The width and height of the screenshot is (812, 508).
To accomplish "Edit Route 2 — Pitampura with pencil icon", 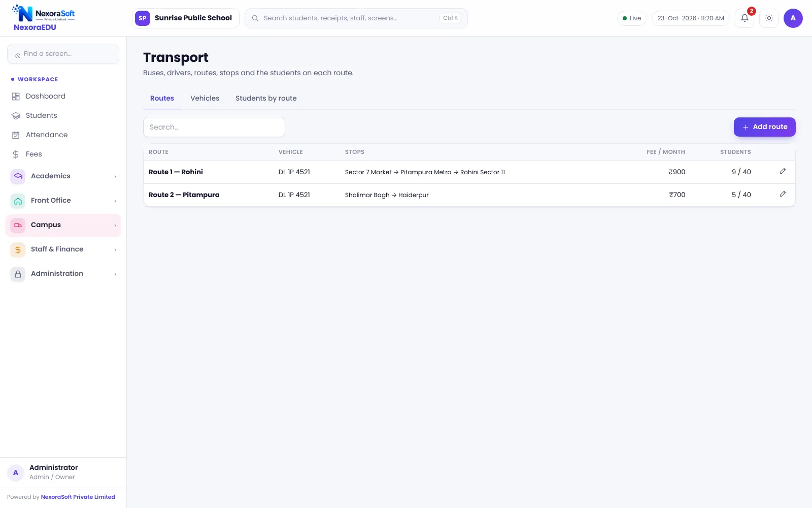I will [x=783, y=194].
